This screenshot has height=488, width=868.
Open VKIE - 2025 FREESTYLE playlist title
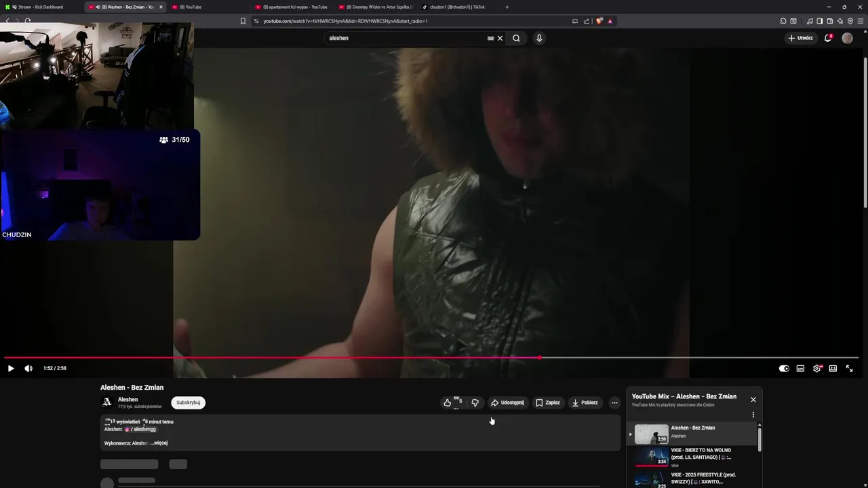[x=703, y=478]
